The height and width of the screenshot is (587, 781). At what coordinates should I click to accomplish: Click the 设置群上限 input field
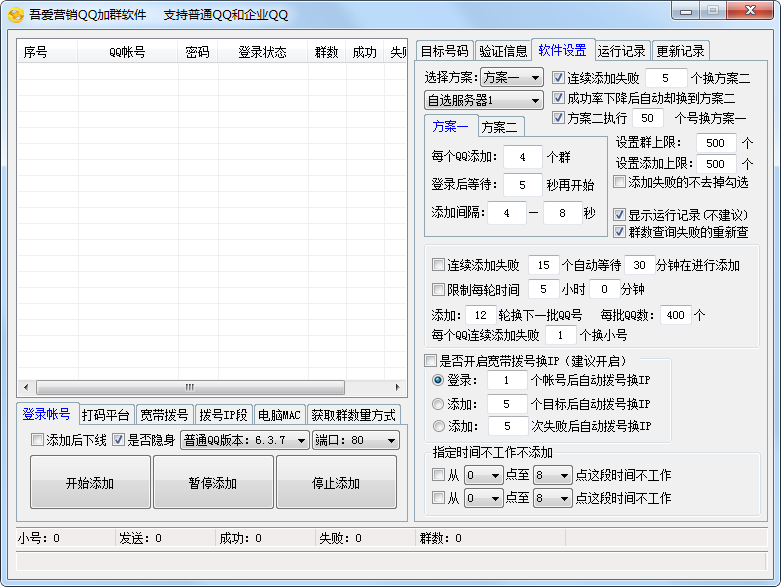click(716, 143)
